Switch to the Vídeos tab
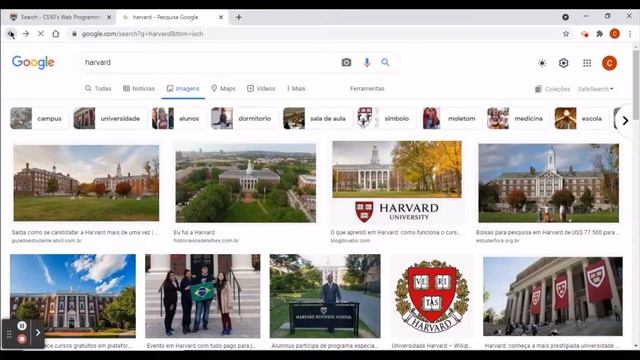Viewport: 640px width, 360px height. pyautogui.click(x=261, y=89)
